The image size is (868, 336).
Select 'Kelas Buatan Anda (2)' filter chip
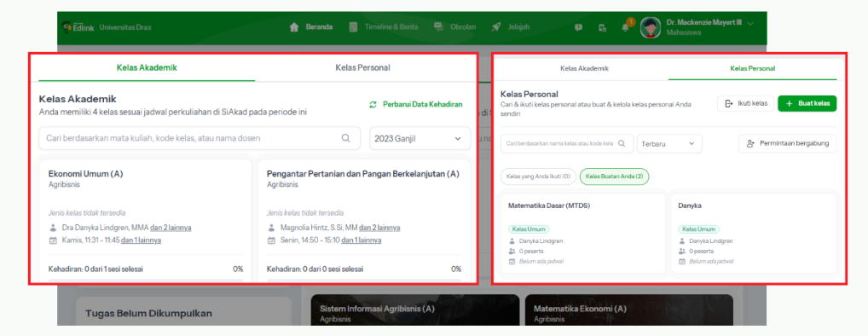[x=615, y=177]
